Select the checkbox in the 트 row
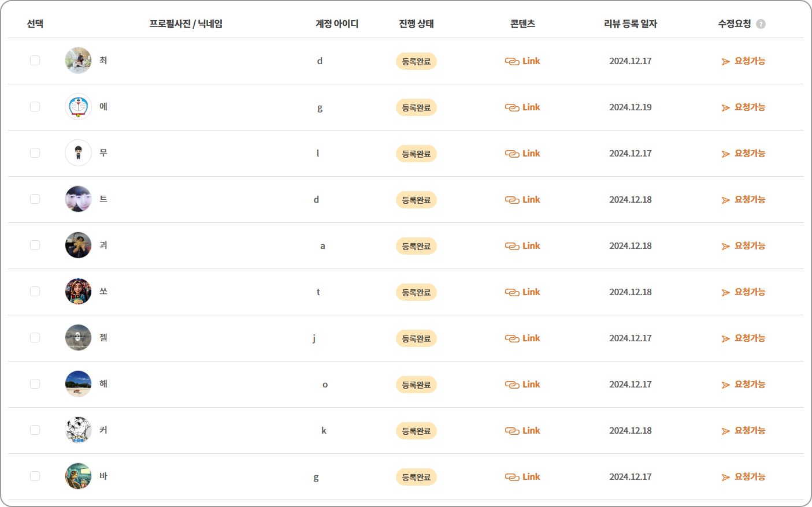 [35, 199]
